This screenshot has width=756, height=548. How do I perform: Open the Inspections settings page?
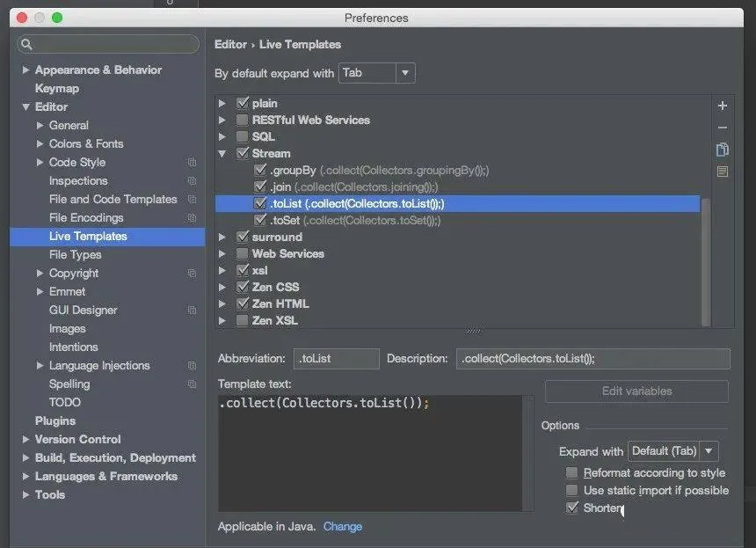click(78, 181)
